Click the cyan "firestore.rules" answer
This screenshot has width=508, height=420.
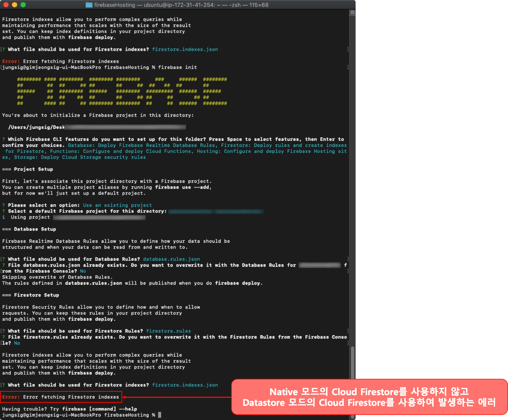(x=168, y=331)
